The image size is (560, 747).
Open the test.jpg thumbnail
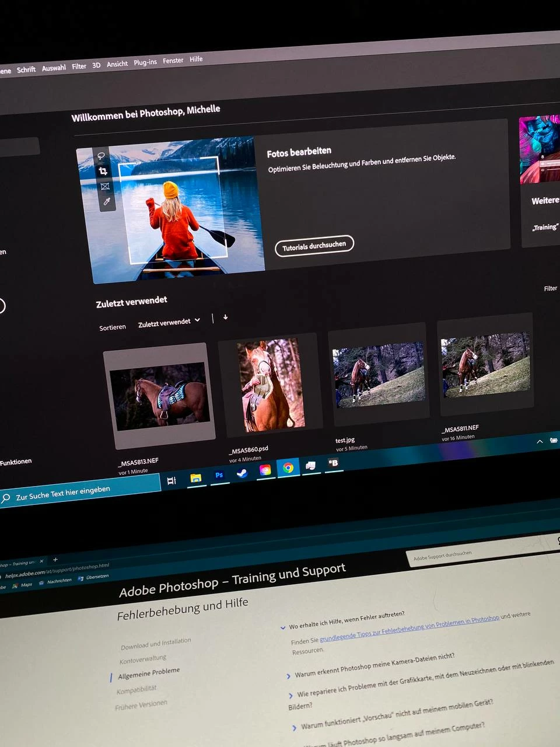[x=379, y=374]
